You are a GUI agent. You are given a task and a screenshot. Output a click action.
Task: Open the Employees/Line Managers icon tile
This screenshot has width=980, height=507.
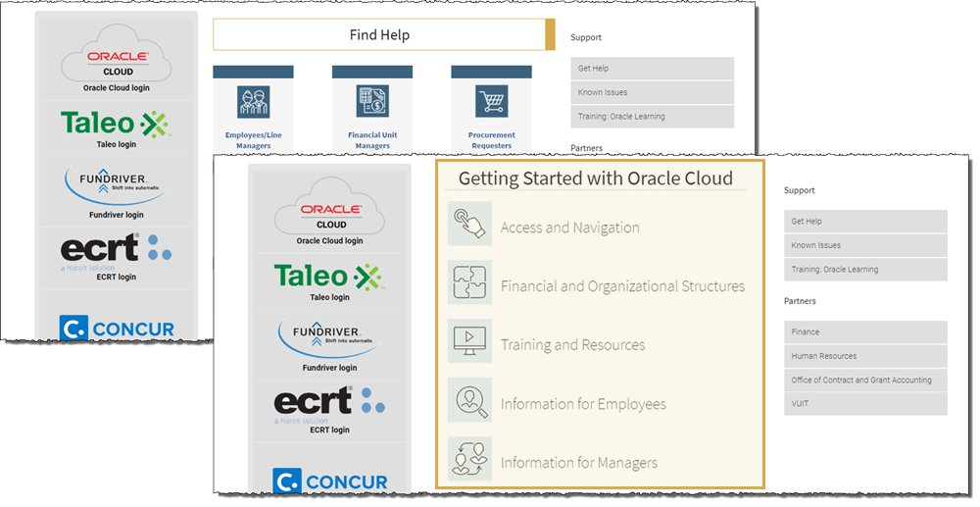click(253, 100)
